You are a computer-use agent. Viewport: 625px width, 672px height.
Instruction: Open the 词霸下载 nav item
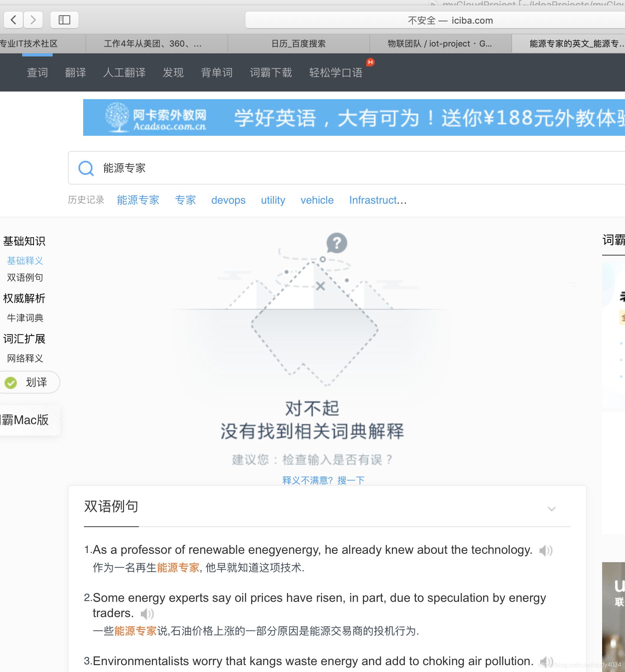click(x=271, y=72)
